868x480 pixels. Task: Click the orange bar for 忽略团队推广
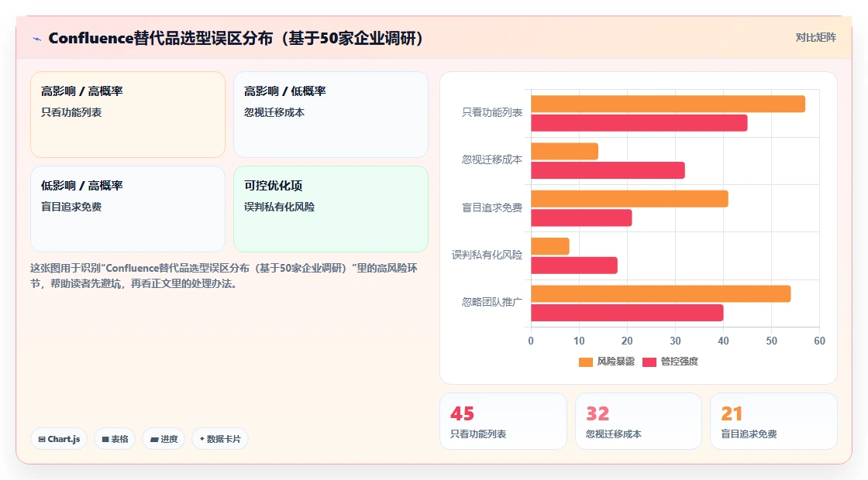click(x=661, y=294)
